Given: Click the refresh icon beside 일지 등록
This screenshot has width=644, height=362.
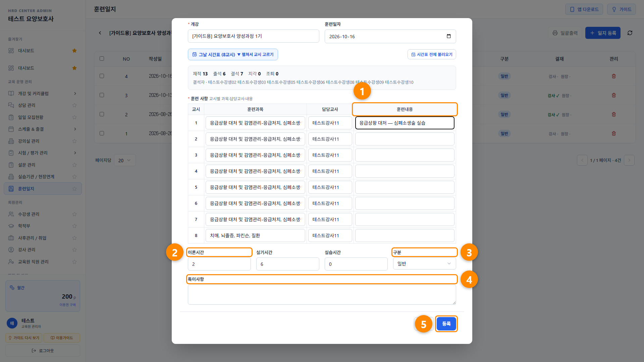Looking at the screenshot, I should pyautogui.click(x=630, y=33).
